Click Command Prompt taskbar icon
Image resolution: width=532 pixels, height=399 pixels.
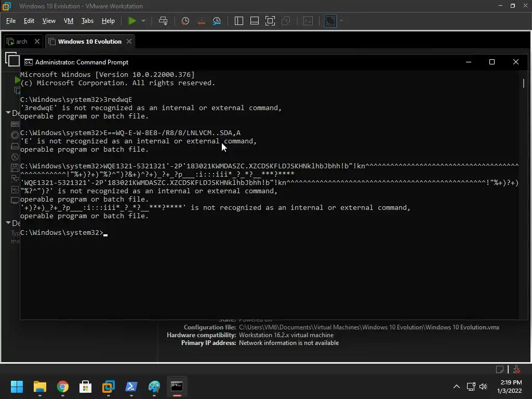[177, 387]
